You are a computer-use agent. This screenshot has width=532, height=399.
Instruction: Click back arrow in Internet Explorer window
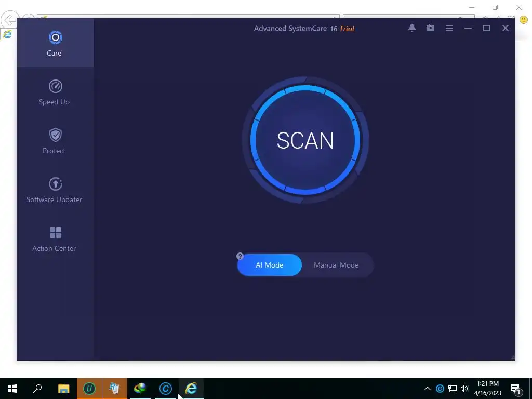click(9, 20)
